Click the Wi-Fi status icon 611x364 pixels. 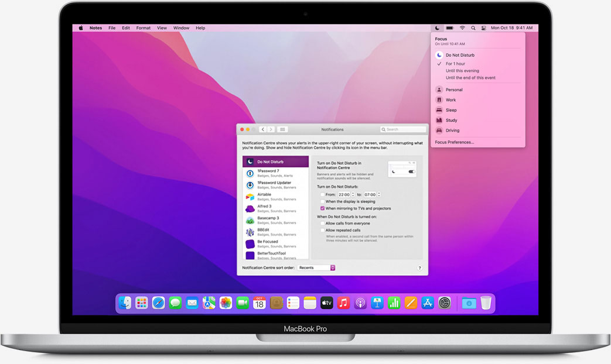pyautogui.click(x=462, y=28)
